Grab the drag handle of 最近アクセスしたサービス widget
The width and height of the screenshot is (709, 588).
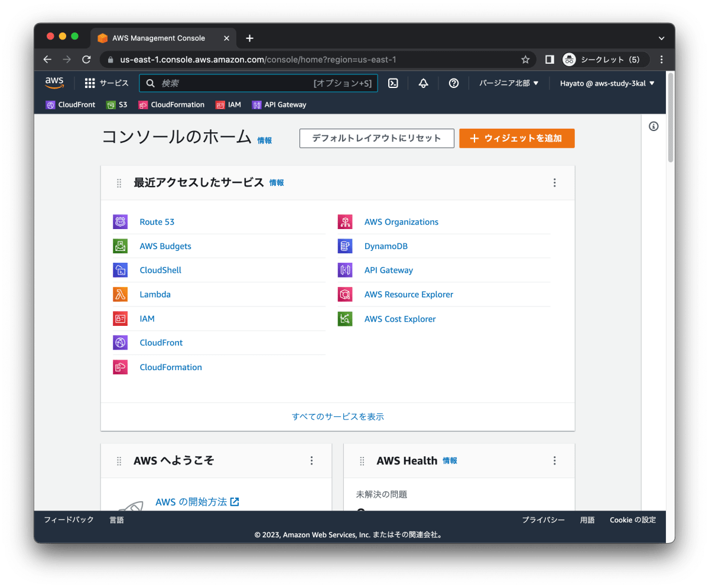click(119, 183)
